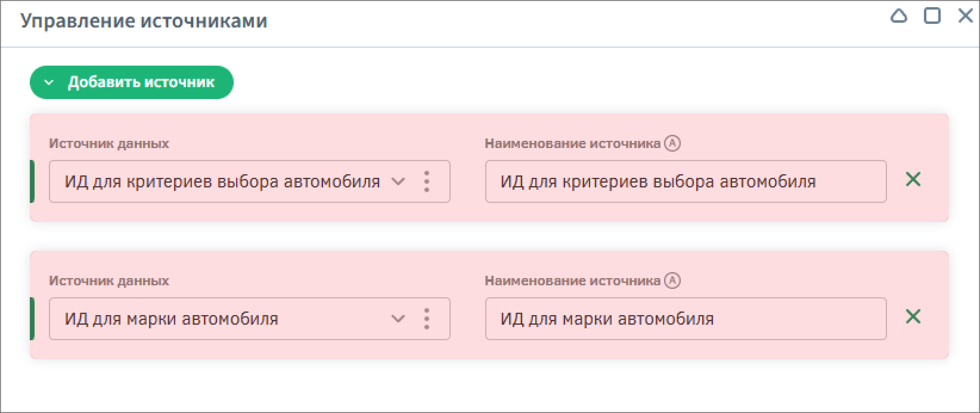Click the circled A icon in first row
Screen dimensions: 980x413
pyautogui.click(x=672, y=143)
